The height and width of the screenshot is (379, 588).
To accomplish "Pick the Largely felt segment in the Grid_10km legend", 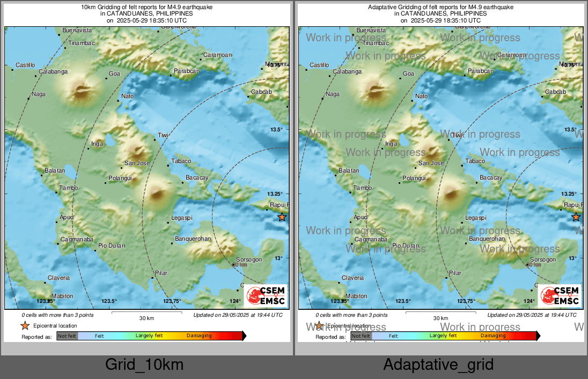I will point(149,336).
